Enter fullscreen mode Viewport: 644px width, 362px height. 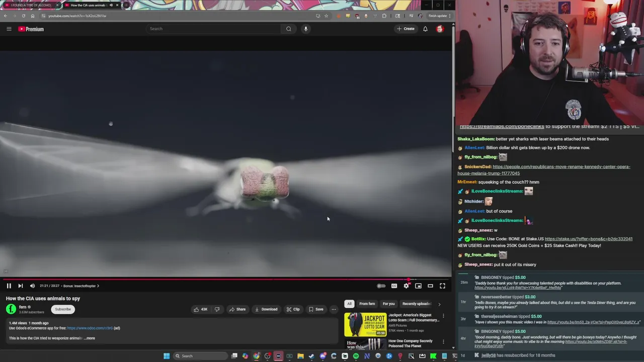[x=442, y=286]
